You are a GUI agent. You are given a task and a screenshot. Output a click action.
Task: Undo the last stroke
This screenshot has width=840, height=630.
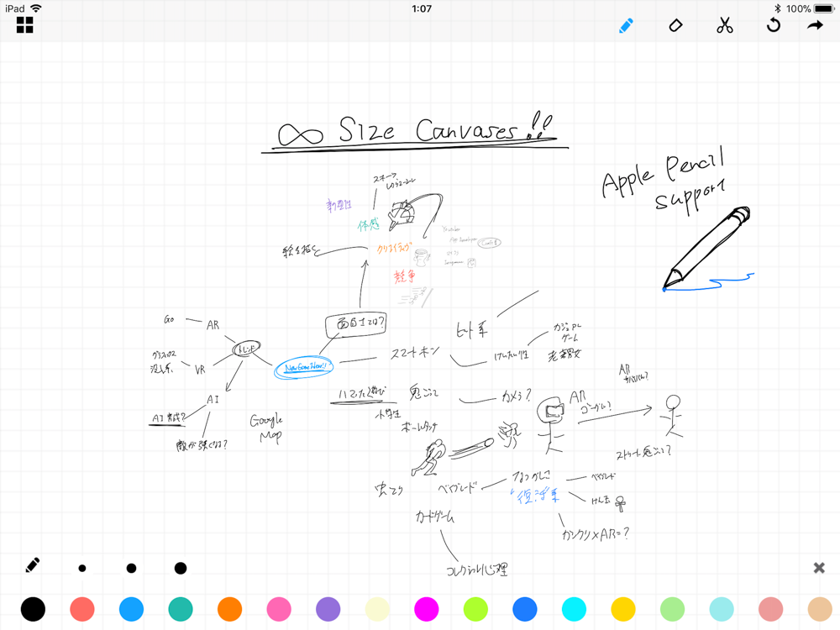(773, 24)
